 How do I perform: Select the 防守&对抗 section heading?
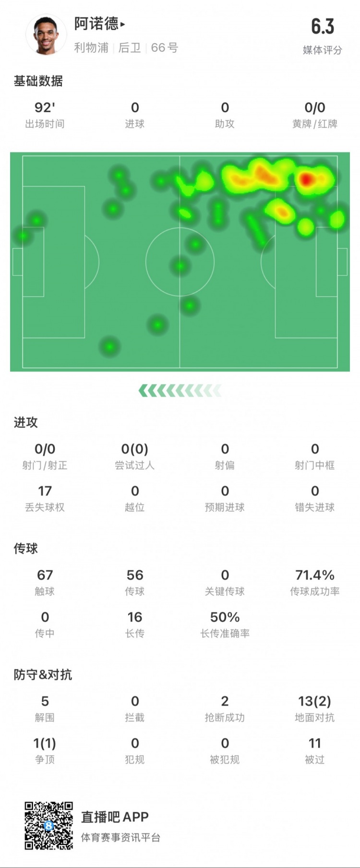pyautogui.click(x=43, y=675)
